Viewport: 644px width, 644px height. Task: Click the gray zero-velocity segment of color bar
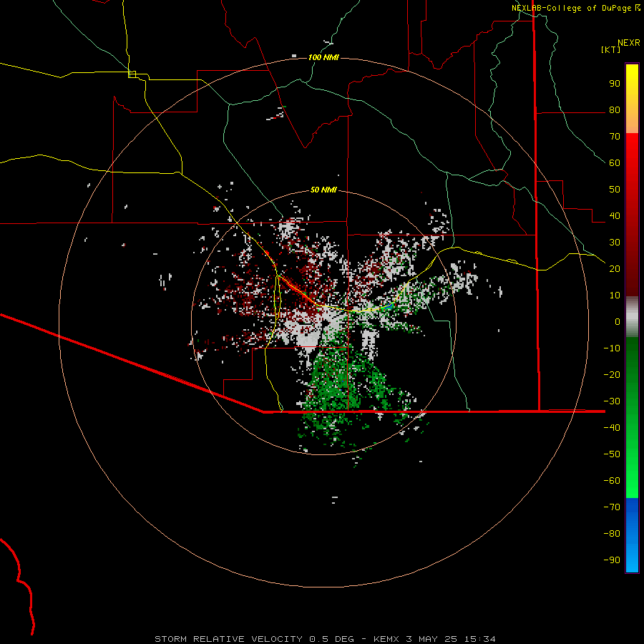point(632,317)
